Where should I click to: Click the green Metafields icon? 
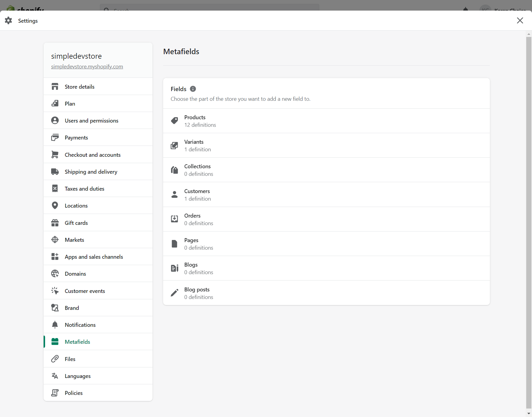tap(55, 342)
